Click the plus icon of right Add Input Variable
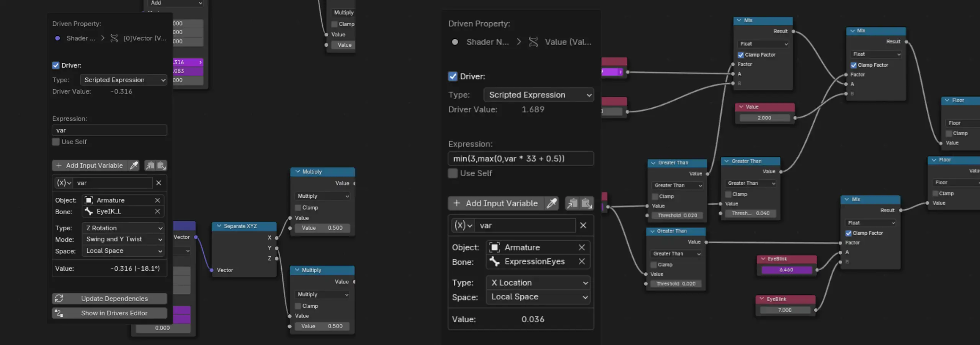The image size is (980, 345). 457,203
